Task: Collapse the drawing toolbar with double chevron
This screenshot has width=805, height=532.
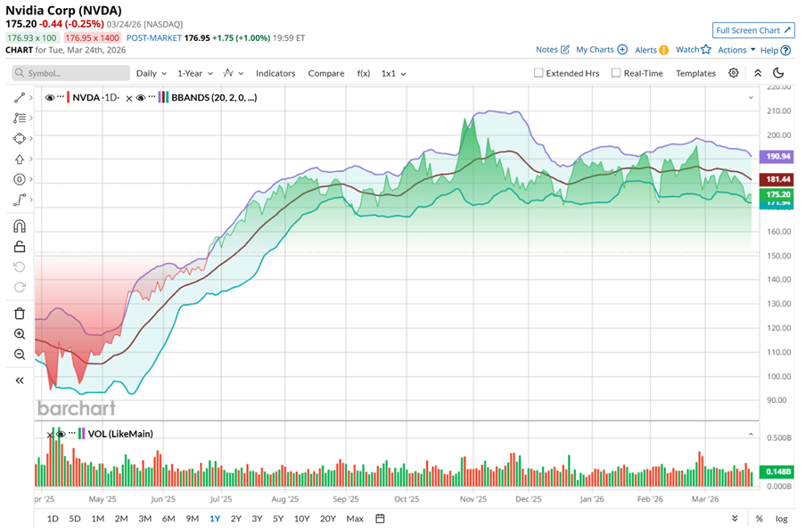Action: pos(20,381)
